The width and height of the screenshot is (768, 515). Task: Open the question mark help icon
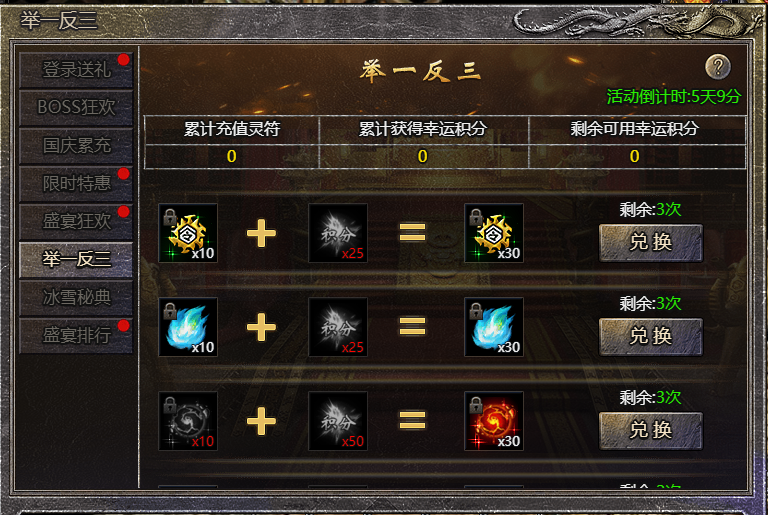[718, 67]
